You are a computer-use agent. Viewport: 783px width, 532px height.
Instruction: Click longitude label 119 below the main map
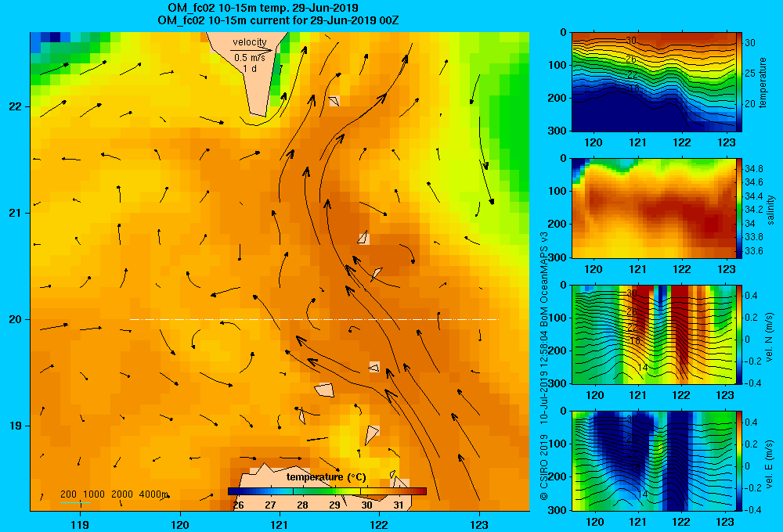[80, 524]
